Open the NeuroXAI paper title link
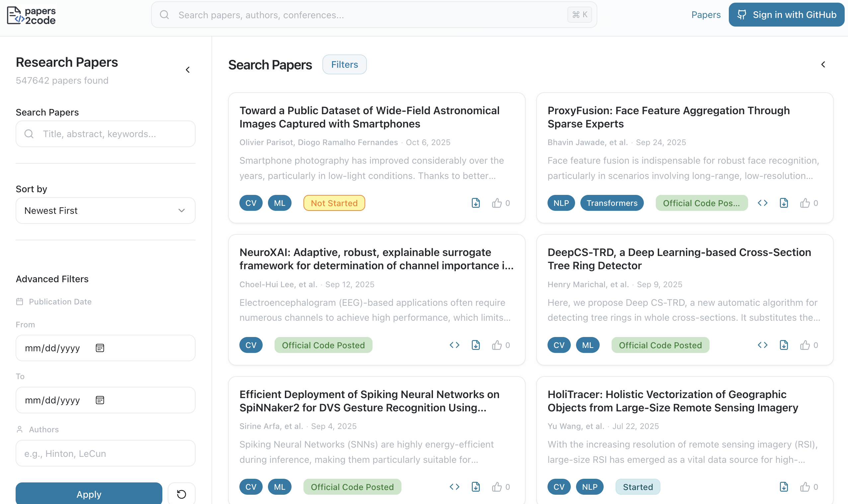848x504 pixels. coord(376,259)
